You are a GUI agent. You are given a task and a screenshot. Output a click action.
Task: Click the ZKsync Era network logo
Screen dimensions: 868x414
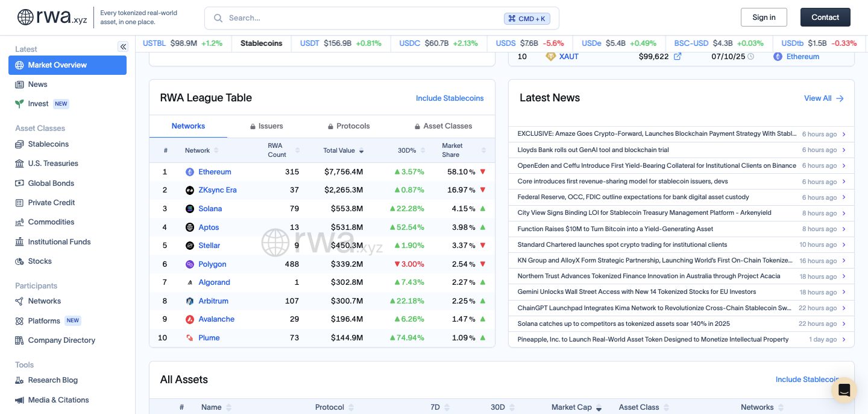[x=190, y=190]
